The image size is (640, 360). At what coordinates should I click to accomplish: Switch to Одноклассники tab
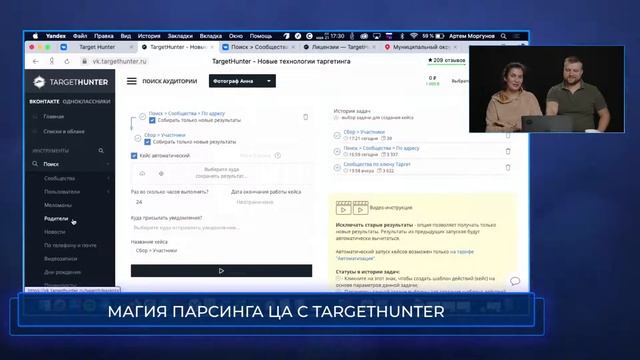click(87, 102)
